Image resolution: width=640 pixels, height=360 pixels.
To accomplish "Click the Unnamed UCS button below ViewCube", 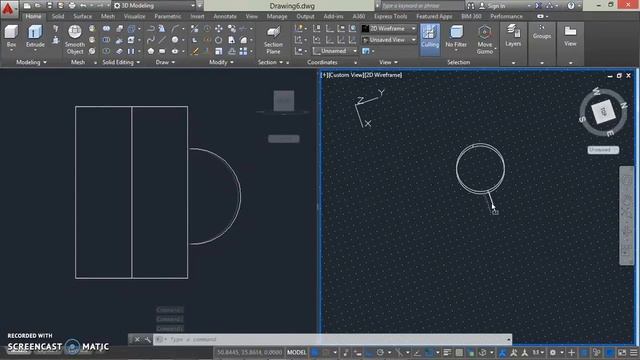I will coord(603,150).
